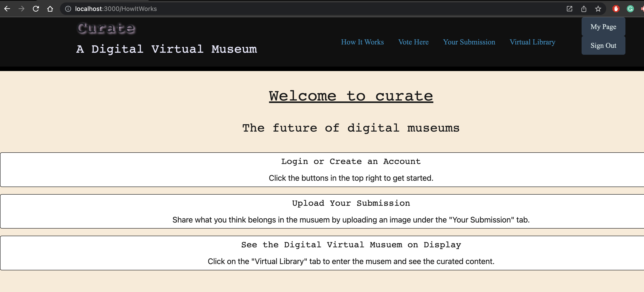Open the site information dropdown
This screenshot has height=292, width=644.
pyautogui.click(x=68, y=8)
